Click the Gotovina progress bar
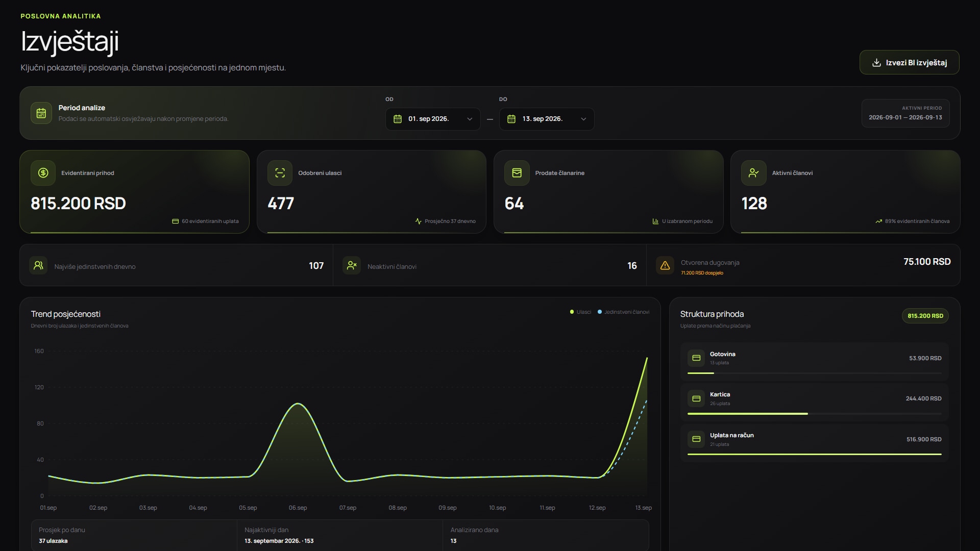This screenshot has width=980, height=551. tap(814, 373)
